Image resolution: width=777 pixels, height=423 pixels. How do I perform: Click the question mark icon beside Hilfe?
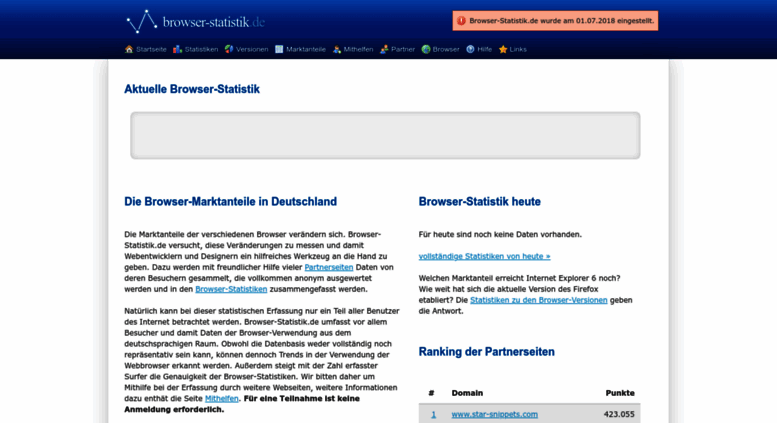coord(470,49)
